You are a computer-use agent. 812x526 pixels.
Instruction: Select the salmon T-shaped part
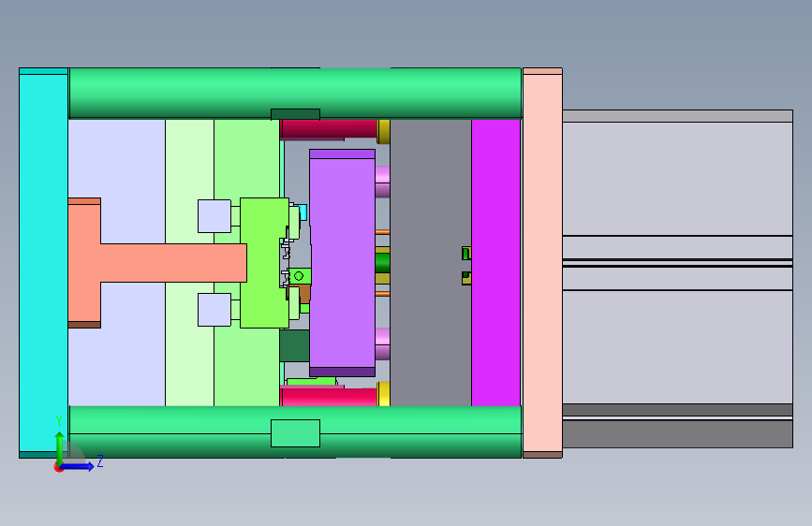coord(155,263)
